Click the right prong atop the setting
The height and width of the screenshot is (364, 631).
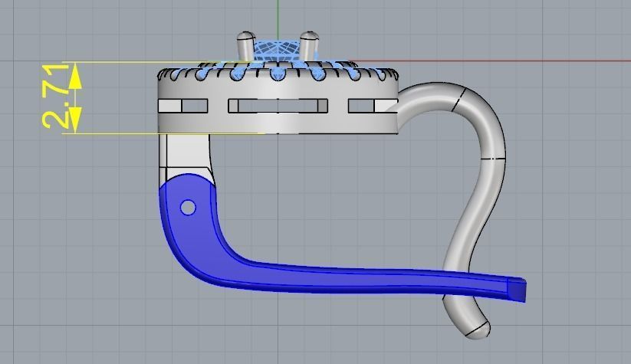point(309,46)
